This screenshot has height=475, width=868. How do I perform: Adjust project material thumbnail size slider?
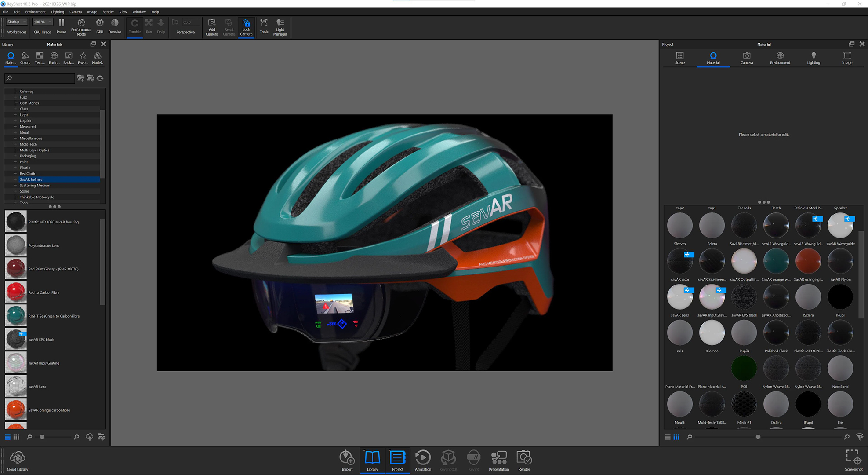[x=758, y=437]
